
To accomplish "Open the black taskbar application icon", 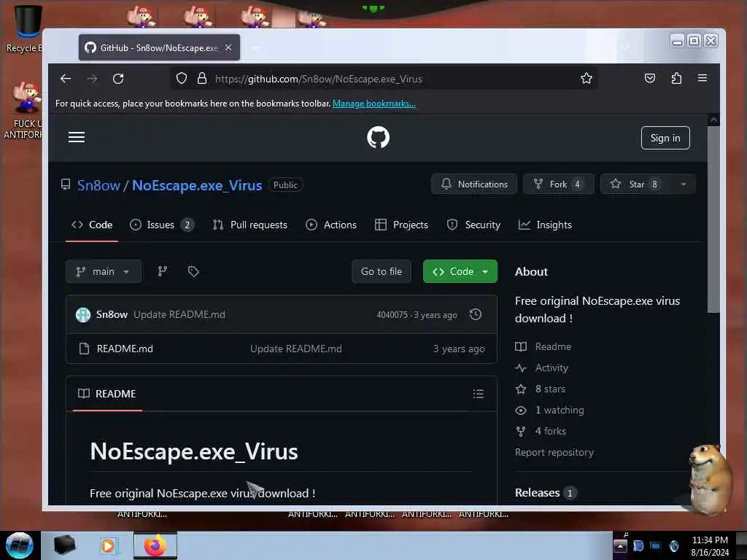I will 64,545.
